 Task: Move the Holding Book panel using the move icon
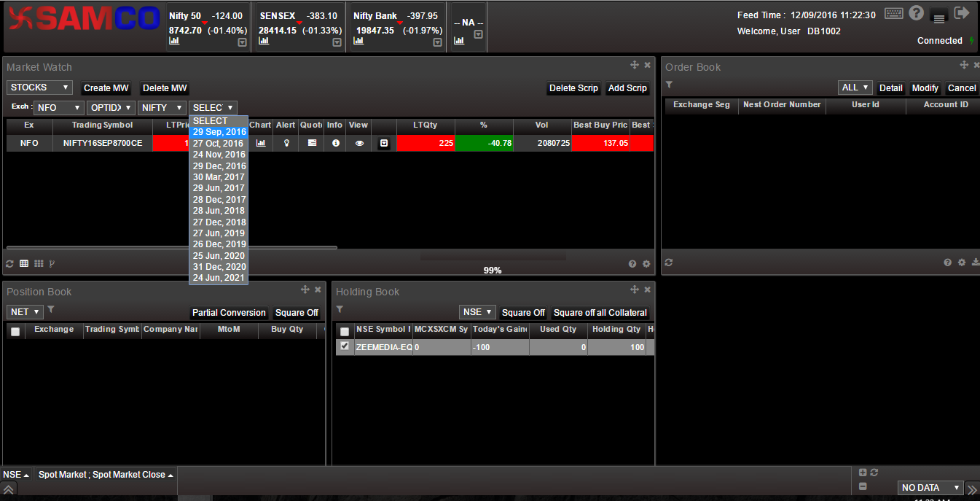click(x=635, y=290)
